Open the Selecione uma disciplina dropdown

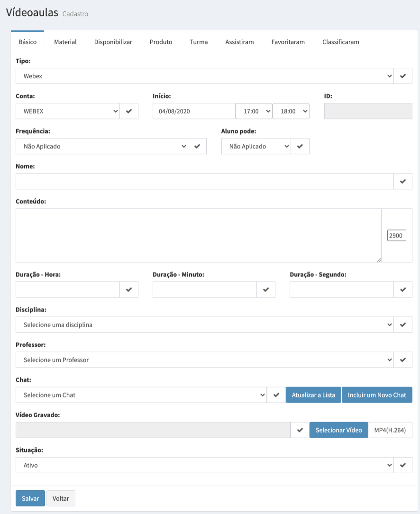(x=204, y=325)
